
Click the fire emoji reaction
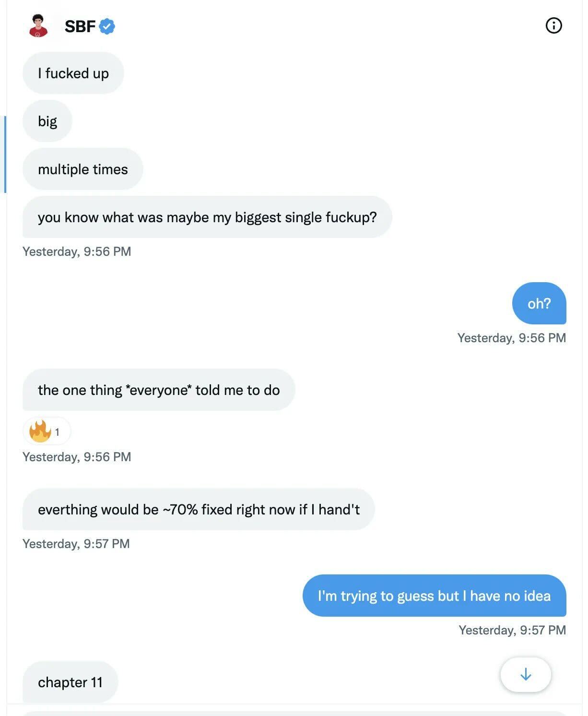point(40,431)
